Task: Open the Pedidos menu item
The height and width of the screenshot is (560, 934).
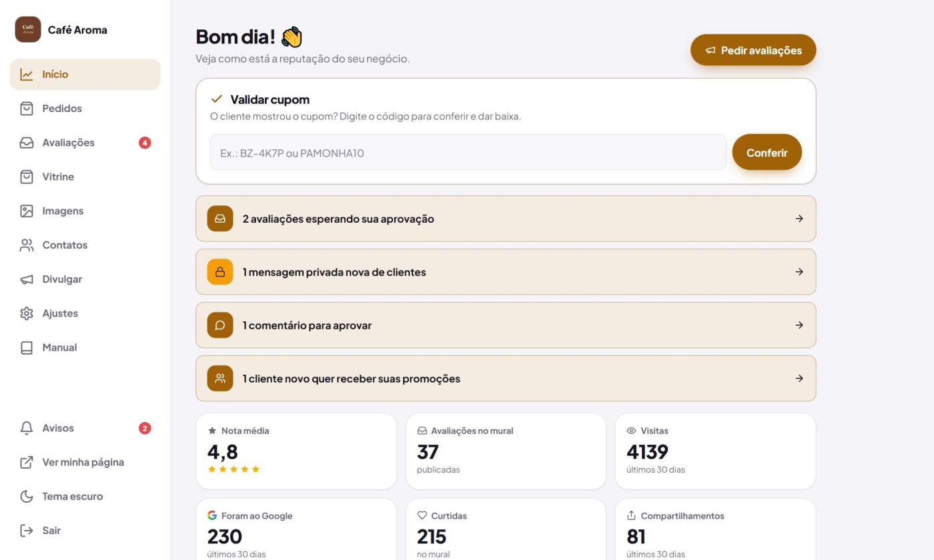Action: click(x=85, y=109)
